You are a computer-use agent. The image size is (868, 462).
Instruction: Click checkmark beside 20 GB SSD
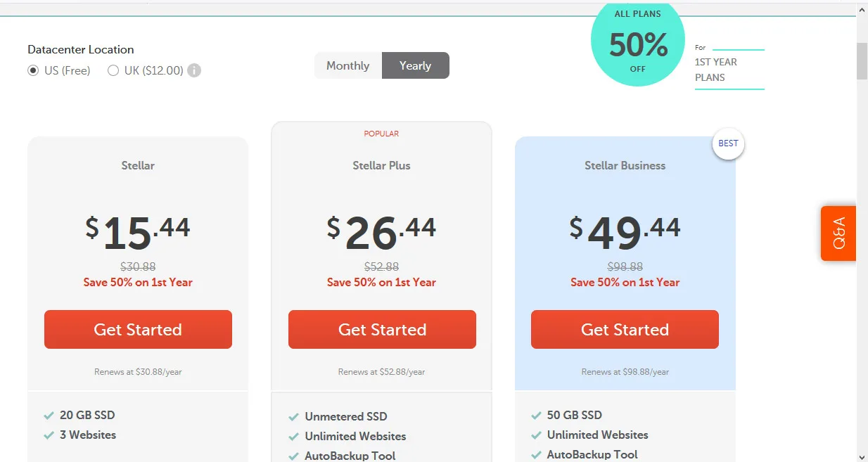tap(49, 415)
